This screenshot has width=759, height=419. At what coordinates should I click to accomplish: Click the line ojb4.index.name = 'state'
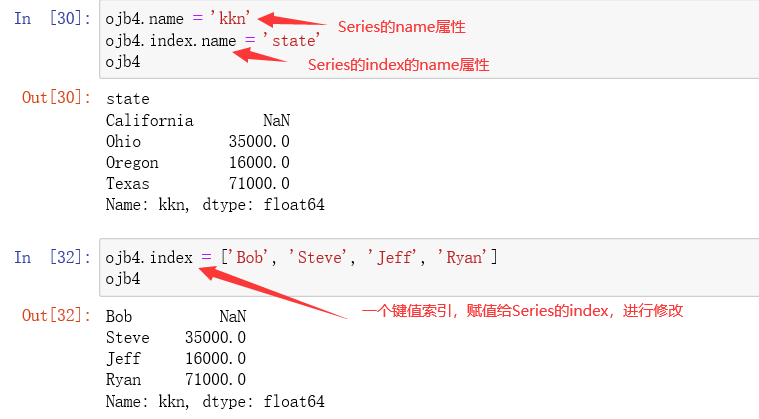(x=213, y=41)
